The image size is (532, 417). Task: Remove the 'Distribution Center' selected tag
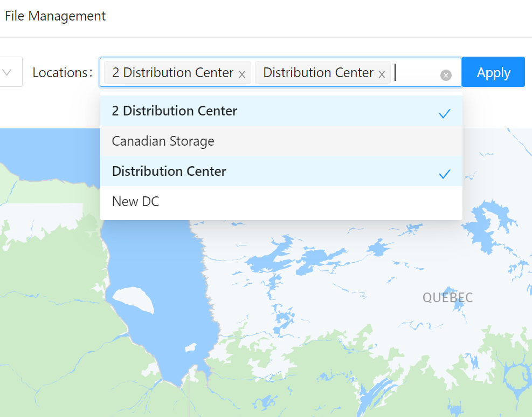pos(382,74)
